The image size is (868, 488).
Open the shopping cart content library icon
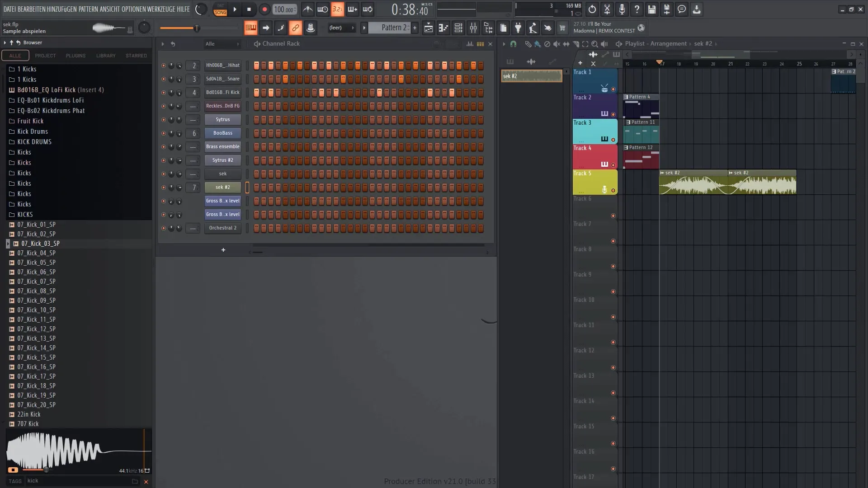coord(562,28)
